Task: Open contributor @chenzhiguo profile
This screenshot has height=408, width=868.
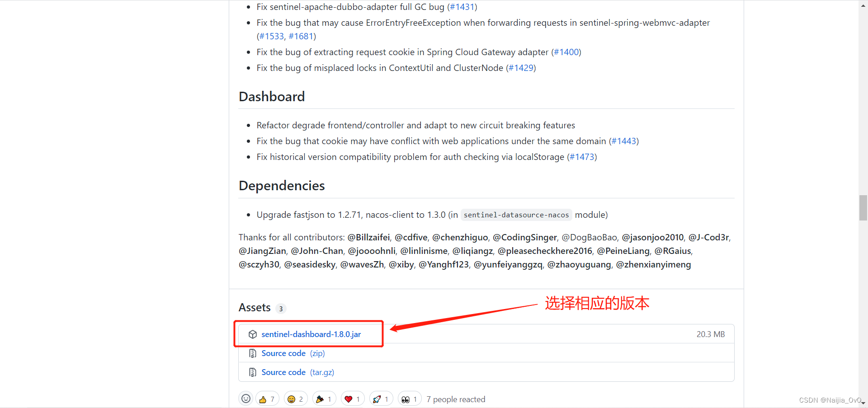Action: [460, 237]
